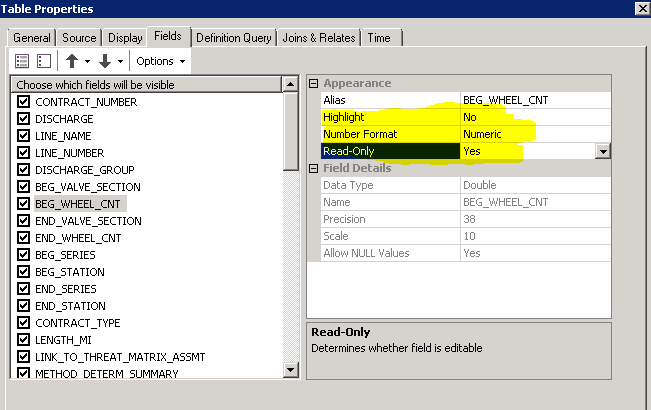Switch to the General tab
Image resolution: width=651 pixels, height=410 pixels.
point(32,38)
